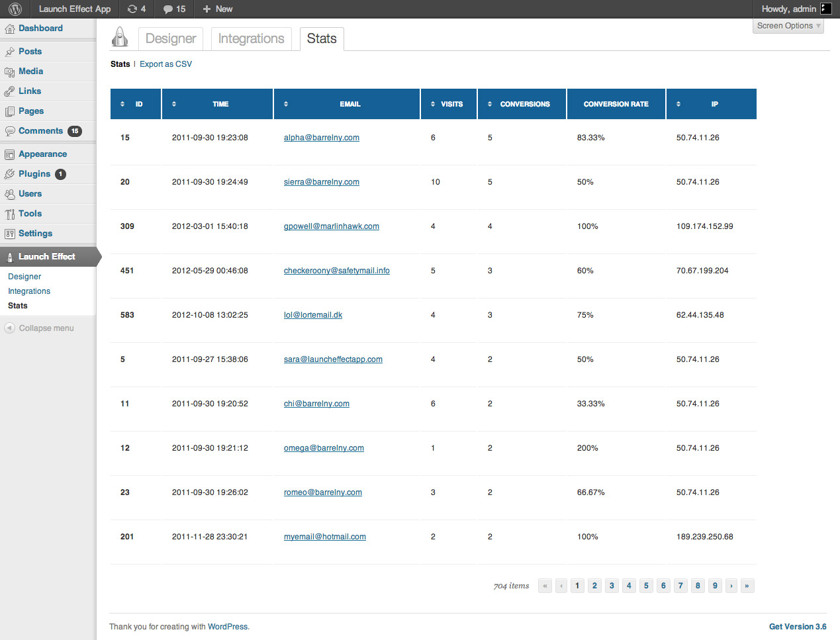Click the Comments speech bubble icon in sidebar
This screenshot has height=640, width=840.
[x=9, y=131]
